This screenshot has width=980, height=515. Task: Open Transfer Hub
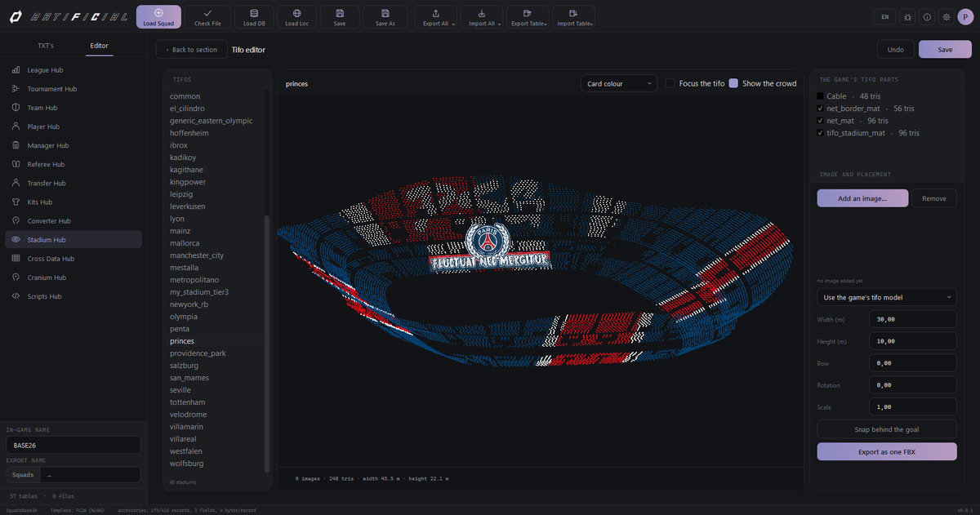[x=73, y=183]
